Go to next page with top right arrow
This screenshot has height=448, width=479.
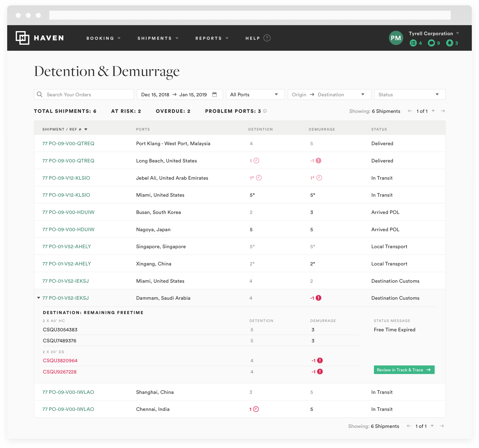(x=443, y=111)
